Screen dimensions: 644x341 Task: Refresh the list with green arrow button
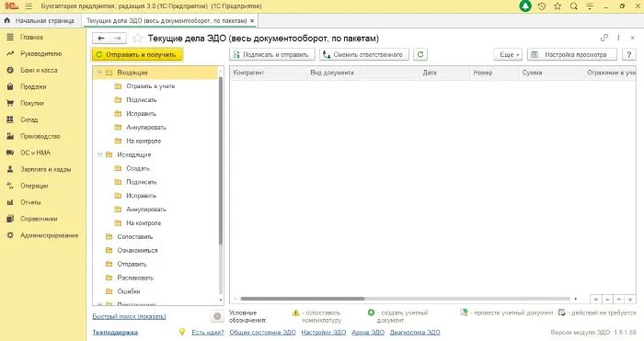click(x=420, y=54)
